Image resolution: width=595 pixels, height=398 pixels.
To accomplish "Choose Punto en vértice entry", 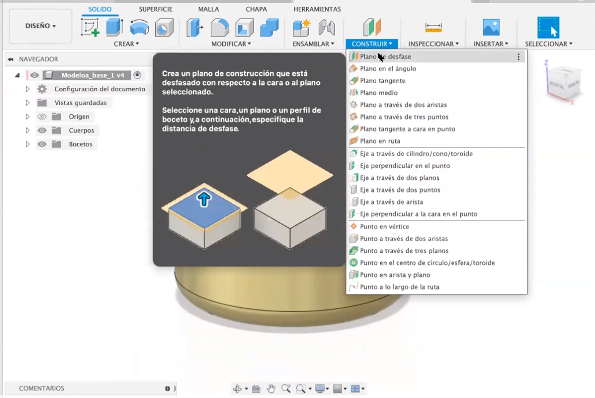I will 436,227.
